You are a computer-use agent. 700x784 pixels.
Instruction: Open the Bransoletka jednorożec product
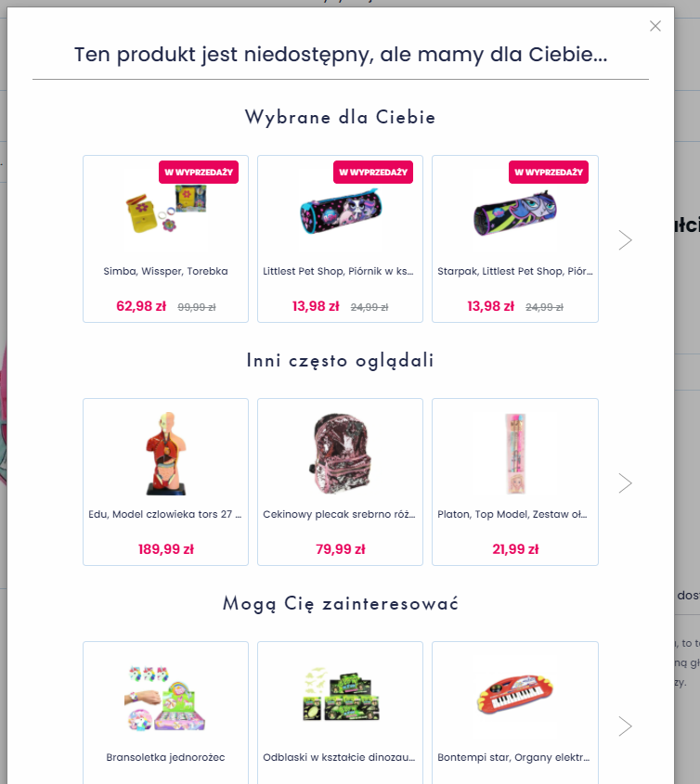165,757
